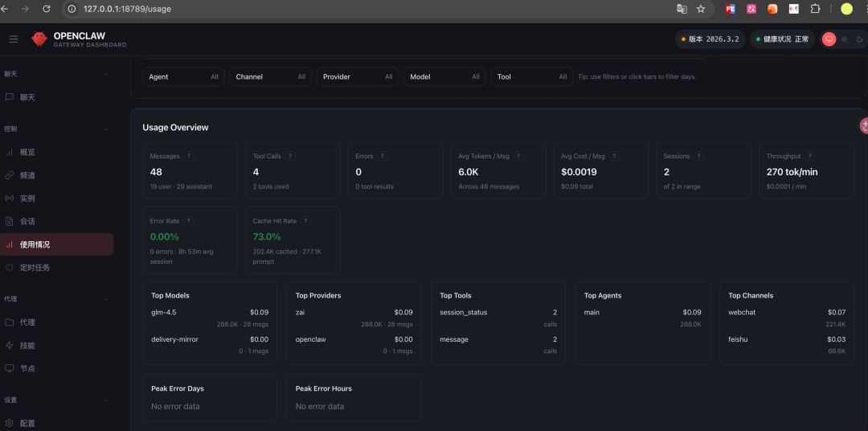This screenshot has width=868, height=431.
Task: Open the 节点 nodes page
Action: [x=57, y=368]
